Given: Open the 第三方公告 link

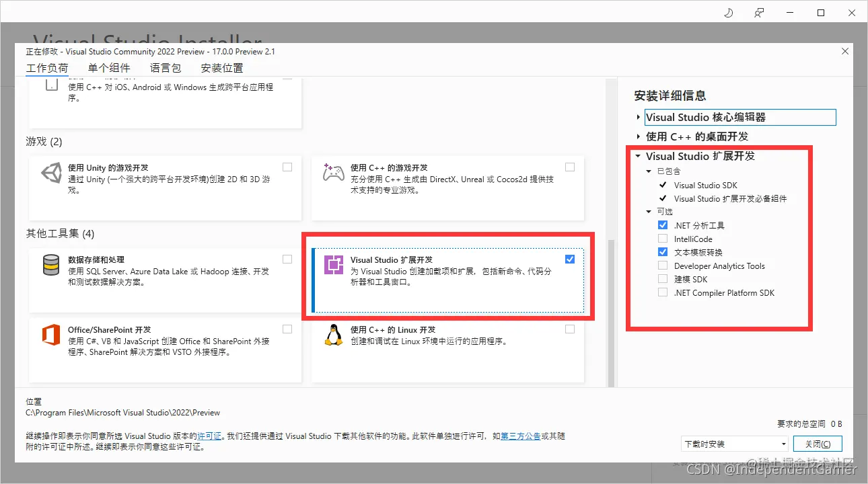Looking at the screenshot, I should pyautogui.click(x=520, y=436).
